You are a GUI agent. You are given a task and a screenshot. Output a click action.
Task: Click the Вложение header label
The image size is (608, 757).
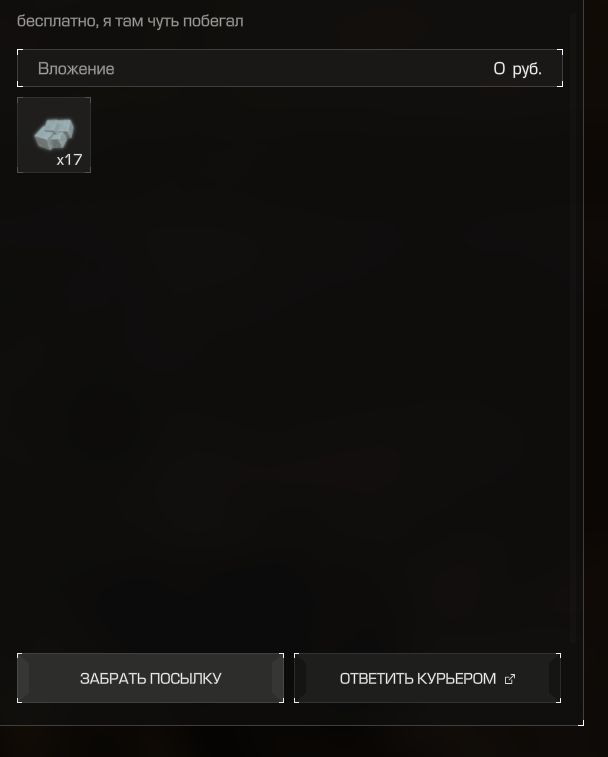76,69
